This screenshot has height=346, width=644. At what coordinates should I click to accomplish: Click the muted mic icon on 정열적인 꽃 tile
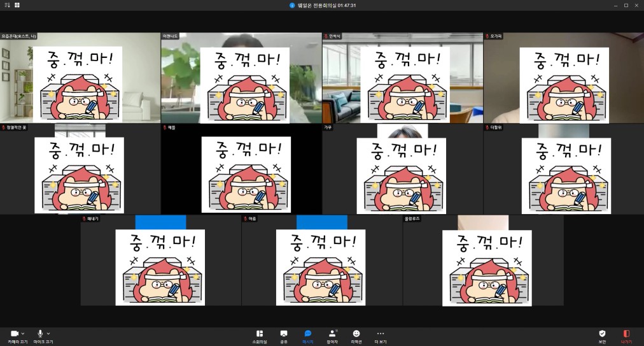[4, 127]
